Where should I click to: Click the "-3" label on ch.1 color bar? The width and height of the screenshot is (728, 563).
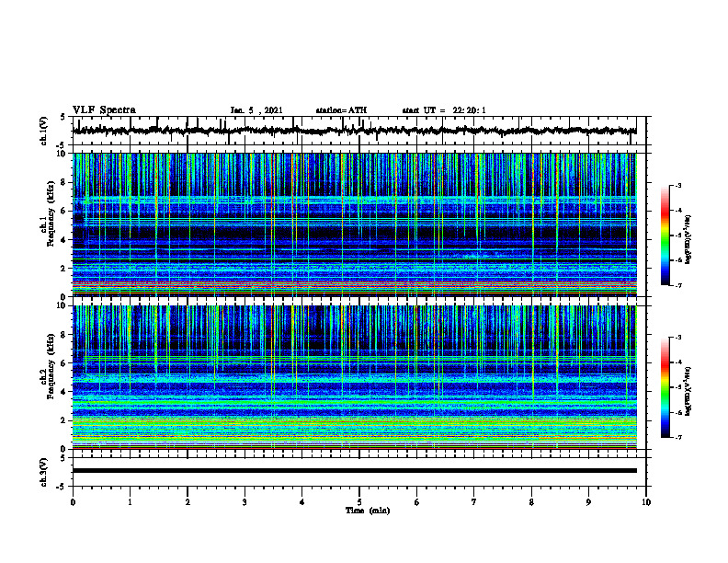(x=678, y=185)
